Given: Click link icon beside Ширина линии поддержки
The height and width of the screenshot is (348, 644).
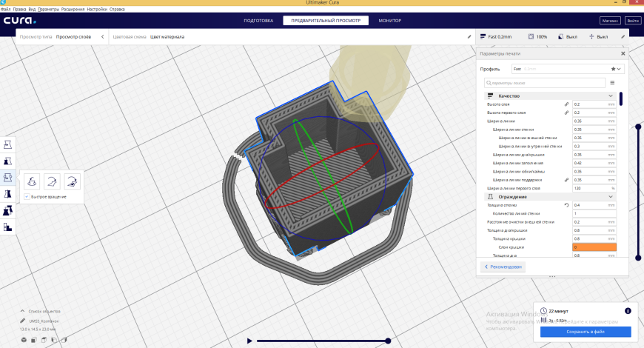Looking at the screenshot, I should pyautogui.click(x=566, y=180).
